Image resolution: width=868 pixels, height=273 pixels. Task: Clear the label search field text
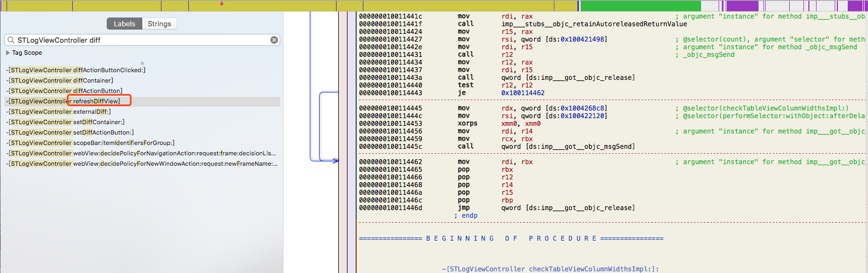click(x=274, y=40)
